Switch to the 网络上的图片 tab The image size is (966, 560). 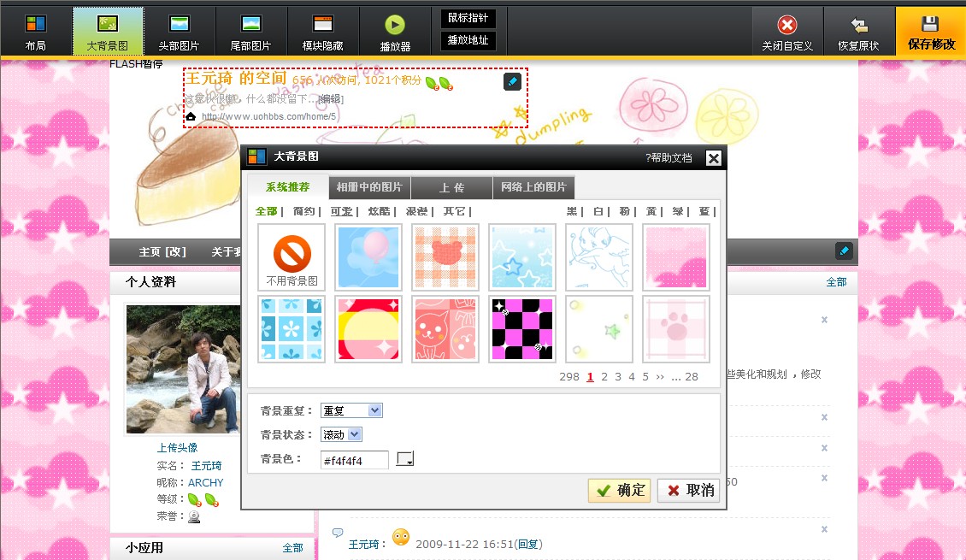click(533, 187)
